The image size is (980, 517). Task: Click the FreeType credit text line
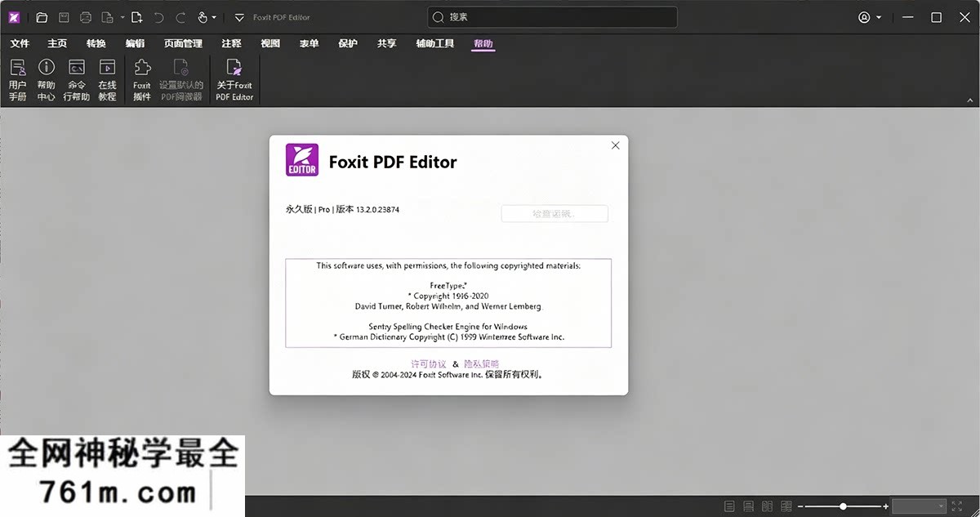pyautogui.click(x=448, y=286)
